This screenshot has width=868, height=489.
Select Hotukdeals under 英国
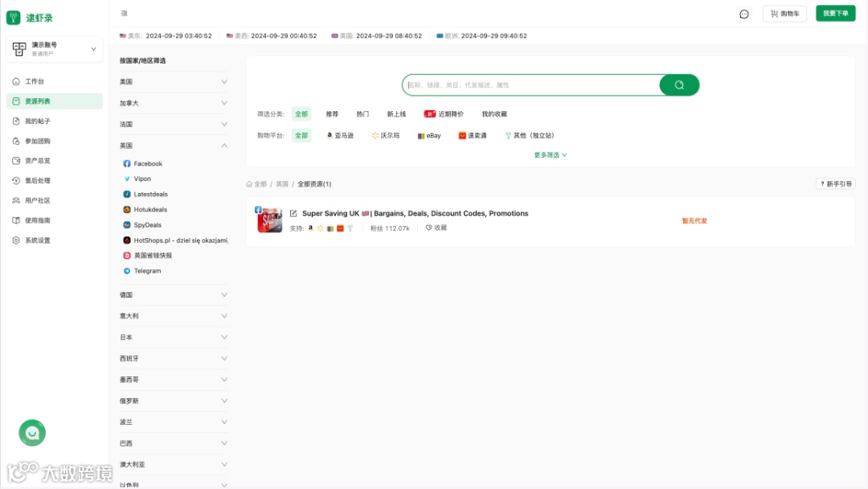[x=145, y=210]
